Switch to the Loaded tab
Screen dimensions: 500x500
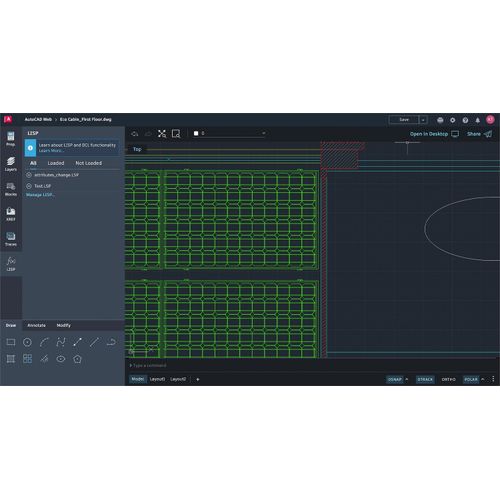[56, 163]
